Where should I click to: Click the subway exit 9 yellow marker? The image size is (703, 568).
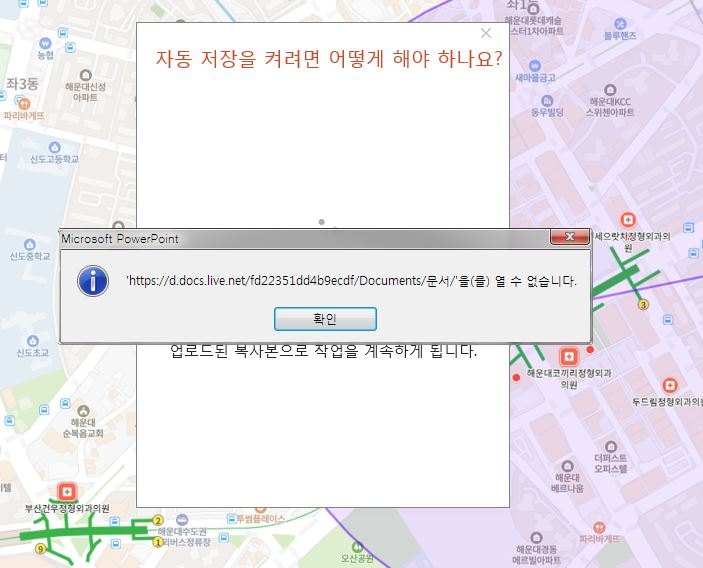pos(40,549)
